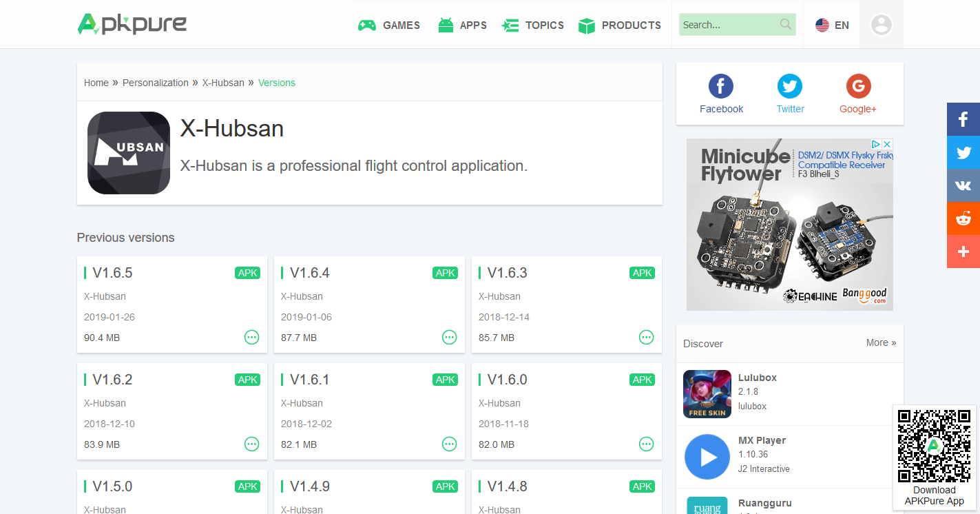Open the Minicube Flytower advertisement image
Screen dimensions: 980x514
[x=790, y=225]
